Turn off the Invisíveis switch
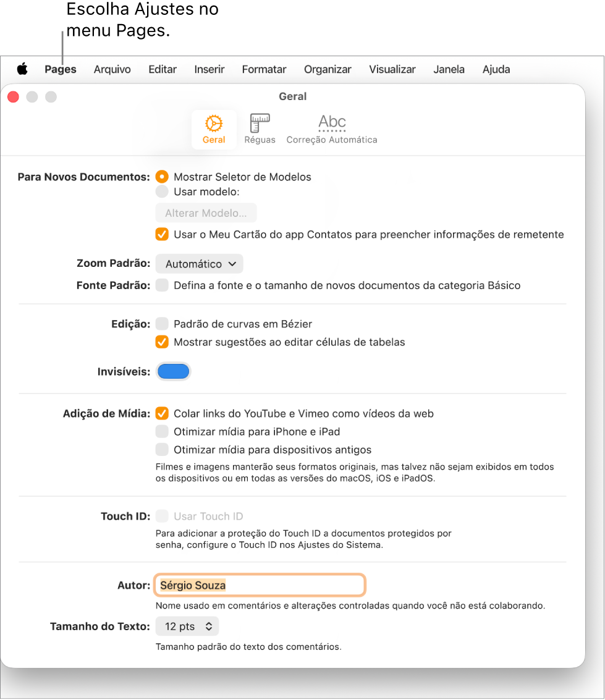The width and height of the screenshot is (605, 700). click(173, 371)
